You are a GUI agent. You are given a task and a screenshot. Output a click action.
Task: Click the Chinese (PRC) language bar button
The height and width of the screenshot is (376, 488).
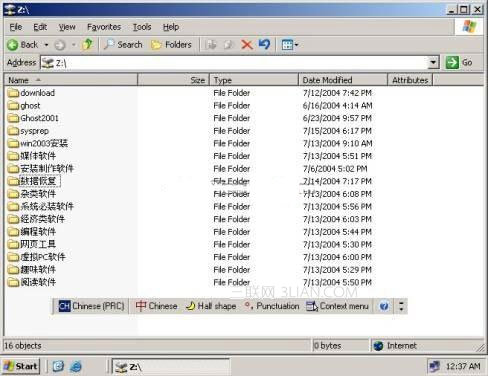[x=91, y=306]
